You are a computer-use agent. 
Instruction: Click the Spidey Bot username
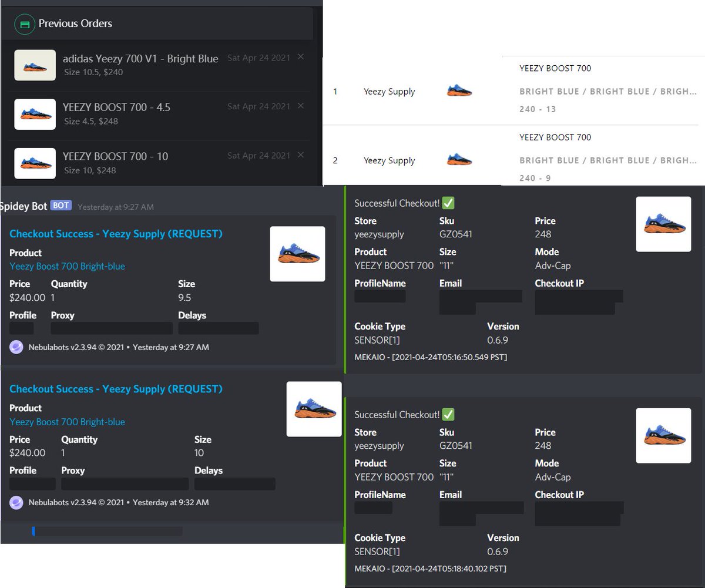tap(23, 206)
